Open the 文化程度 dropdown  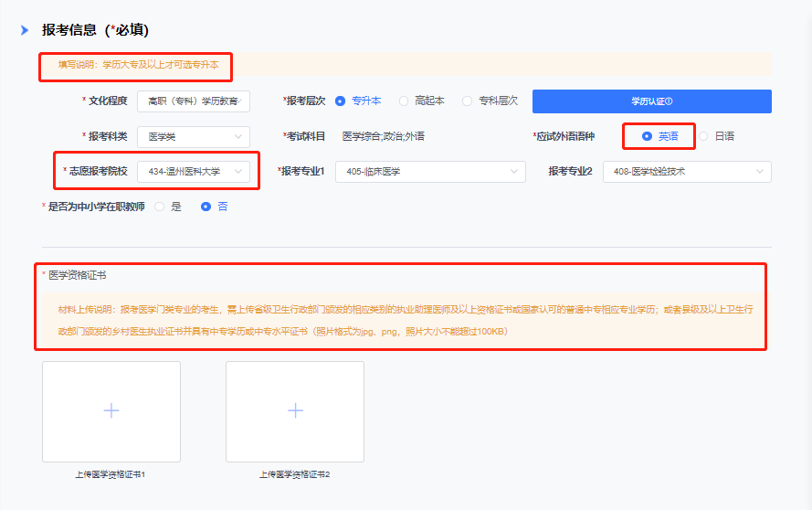click(193, 101)
